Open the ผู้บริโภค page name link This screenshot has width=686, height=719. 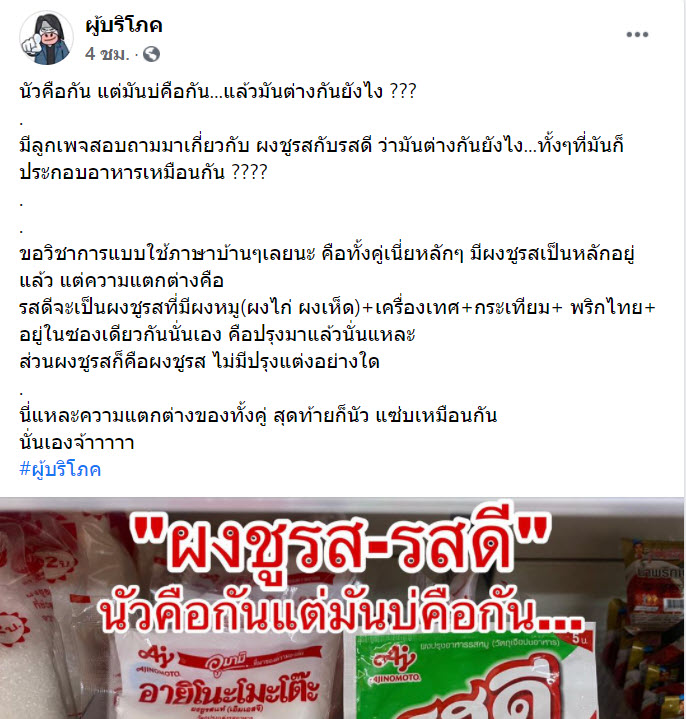(x=124, y=25)
